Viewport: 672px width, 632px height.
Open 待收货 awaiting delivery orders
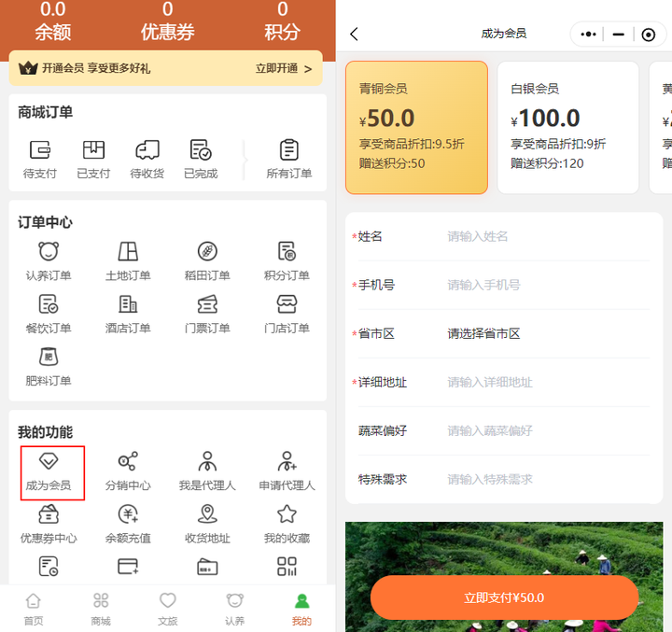(147, 160)
